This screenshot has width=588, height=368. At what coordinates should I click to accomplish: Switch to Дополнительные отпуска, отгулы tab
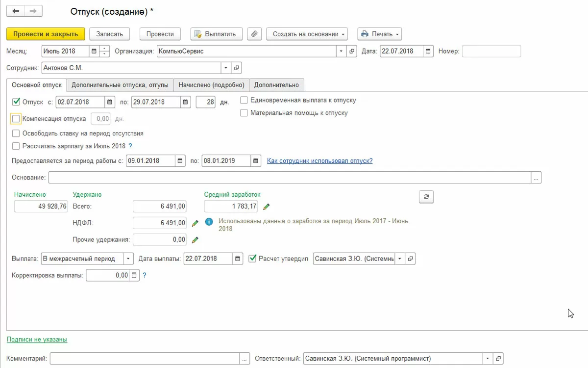[x=120, y=85]
